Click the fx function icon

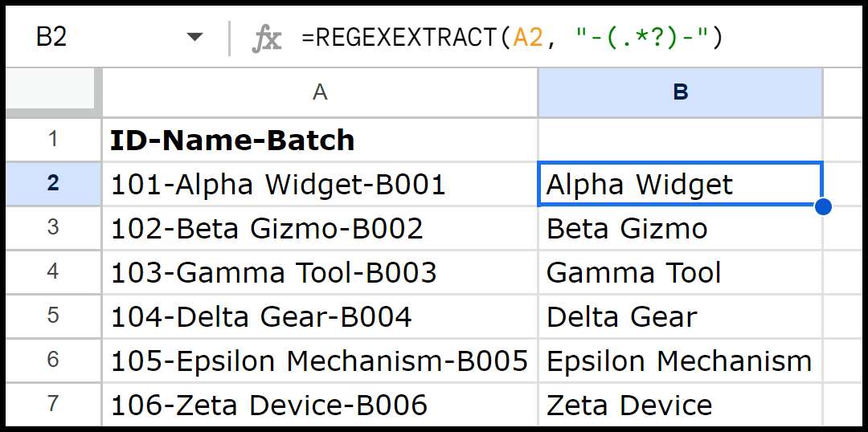click(x=267, y=39)
